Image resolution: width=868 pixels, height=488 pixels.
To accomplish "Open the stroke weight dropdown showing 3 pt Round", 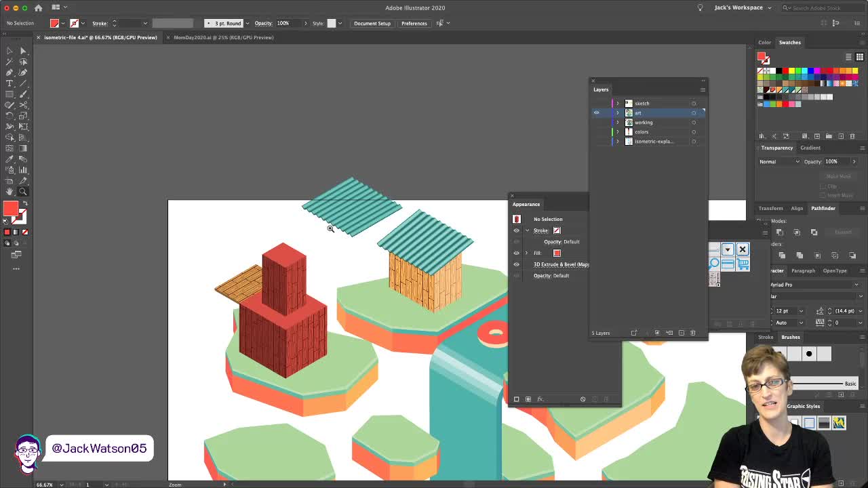I will [x=226, y=23].
